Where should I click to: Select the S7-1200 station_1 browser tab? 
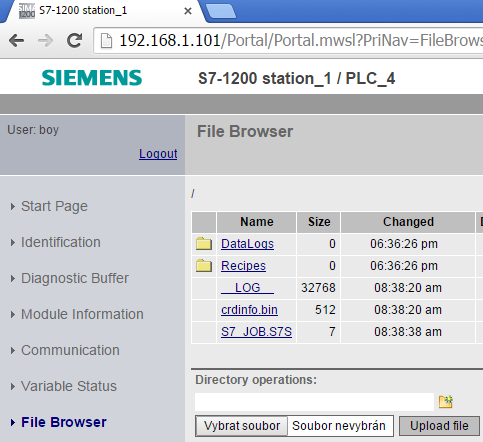point(102,11)
